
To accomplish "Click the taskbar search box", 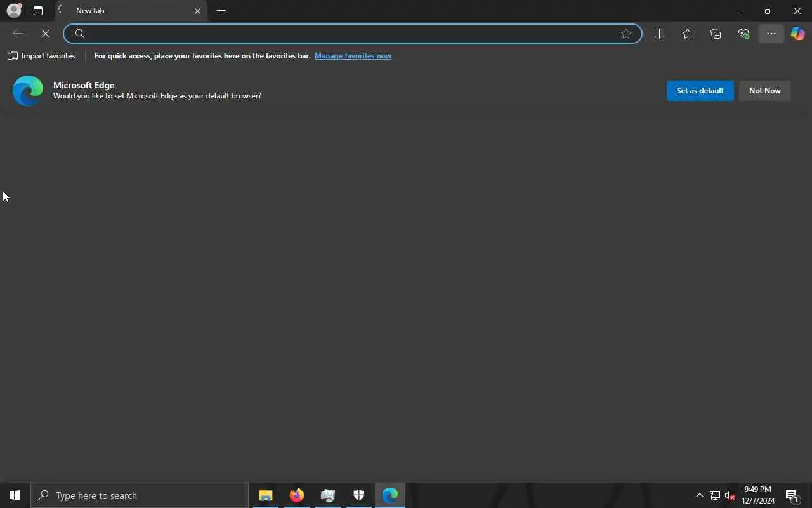I will 140,495.
